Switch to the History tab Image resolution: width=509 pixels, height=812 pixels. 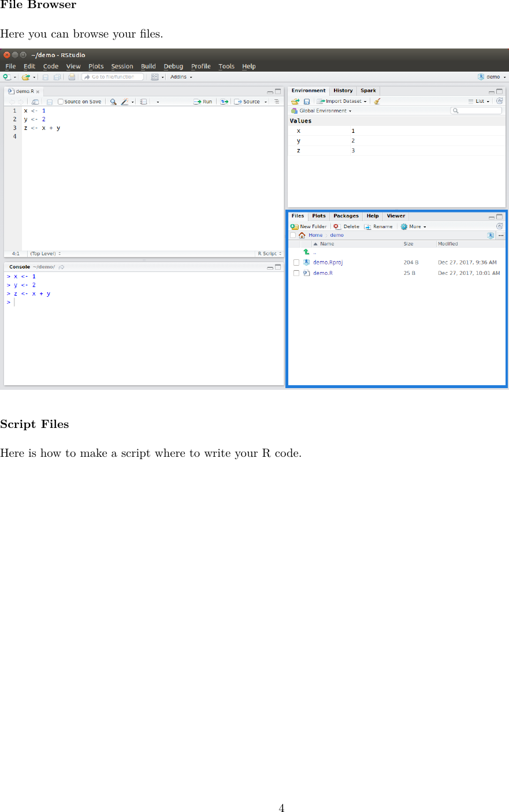pos(343,91)
